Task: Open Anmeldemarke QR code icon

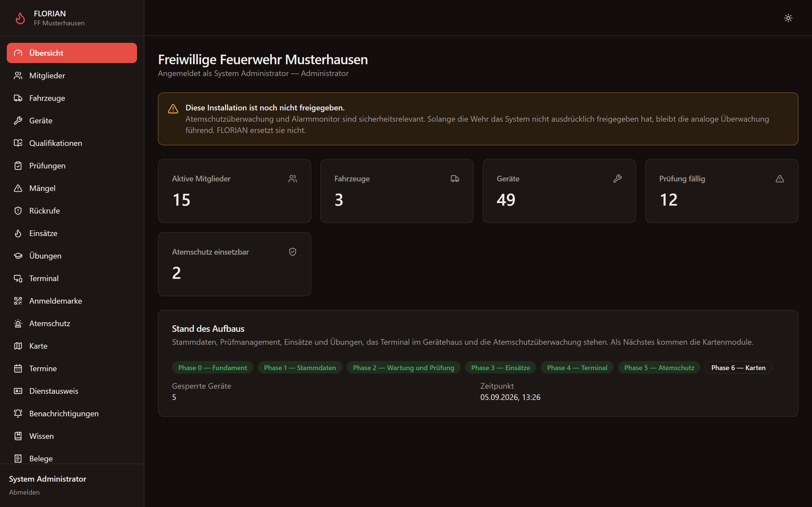Action: point(18,301)
